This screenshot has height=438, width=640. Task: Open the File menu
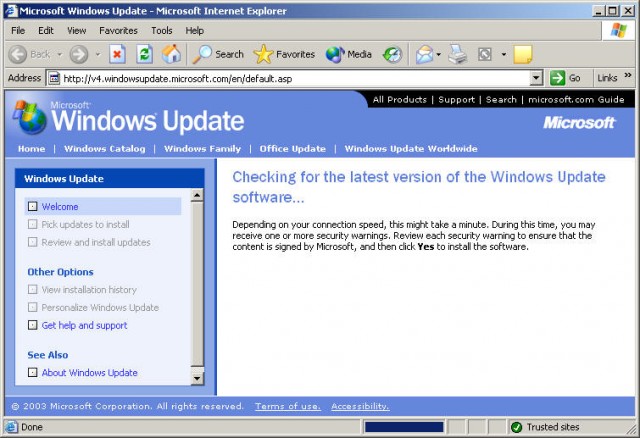(x=18, y=31)
